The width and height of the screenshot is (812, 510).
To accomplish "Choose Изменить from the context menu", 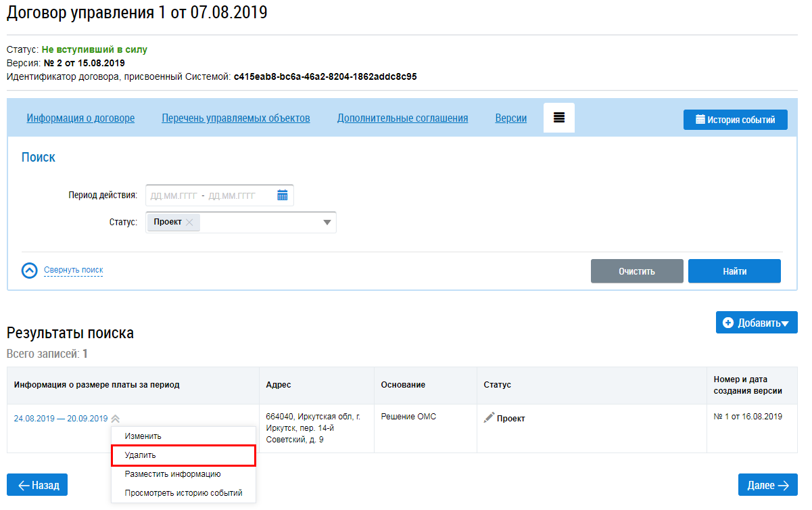I will coord(184,436).
